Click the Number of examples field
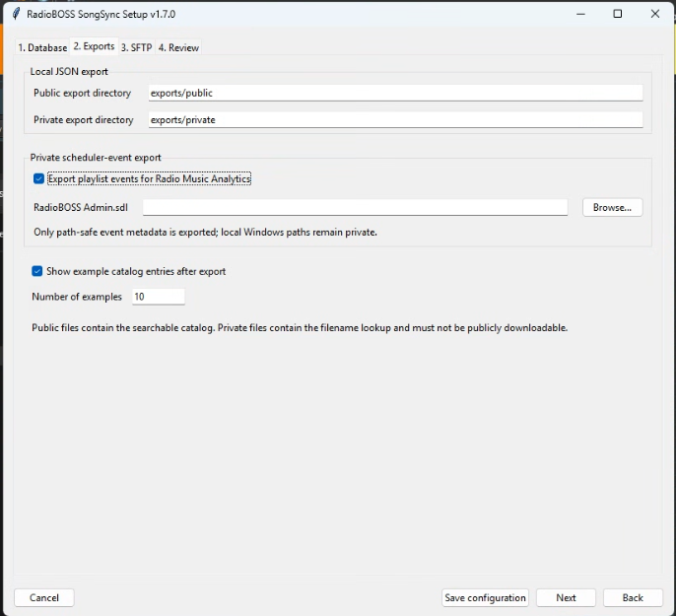This screenshot has height=616, width=676. click(x=159, y=297)
